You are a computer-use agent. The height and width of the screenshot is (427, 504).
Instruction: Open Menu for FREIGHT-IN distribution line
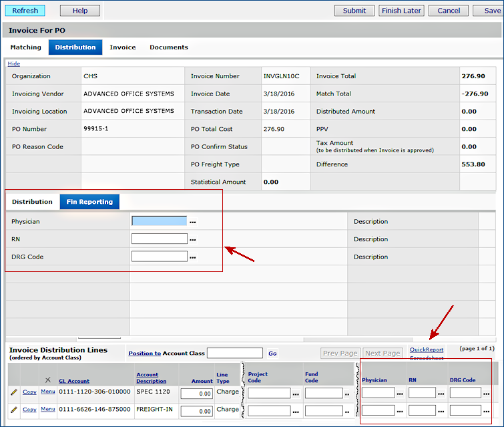pos(47,409)
